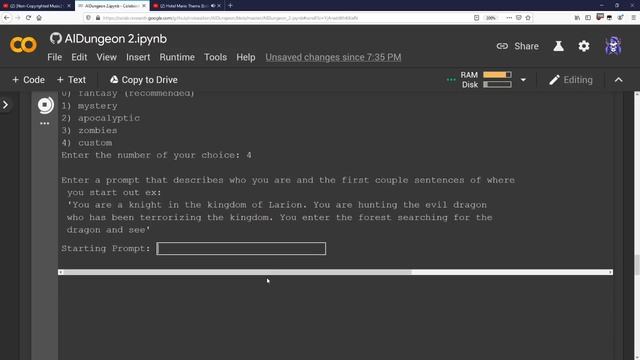The image size is (640, 360).
Task: Click the zoom level 200% indicator
Action: (x=491, y=18)
